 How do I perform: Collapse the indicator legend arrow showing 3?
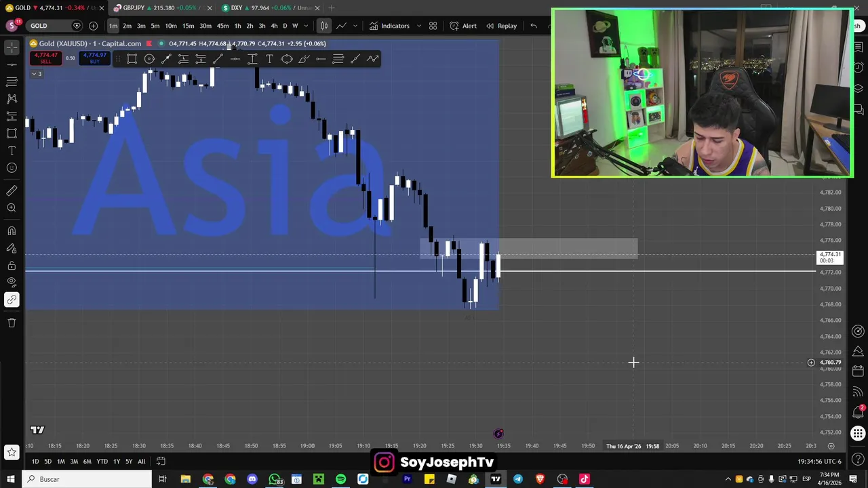(x=37, y=74)
